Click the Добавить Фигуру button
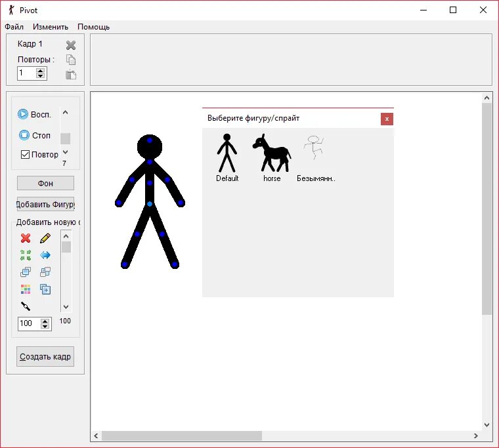Screen dimensions: 499x448 point(45,204)
